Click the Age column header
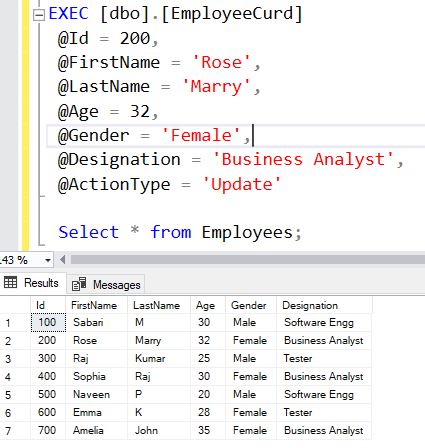Screen dimensions: 425x448 [x=208, y=305]
